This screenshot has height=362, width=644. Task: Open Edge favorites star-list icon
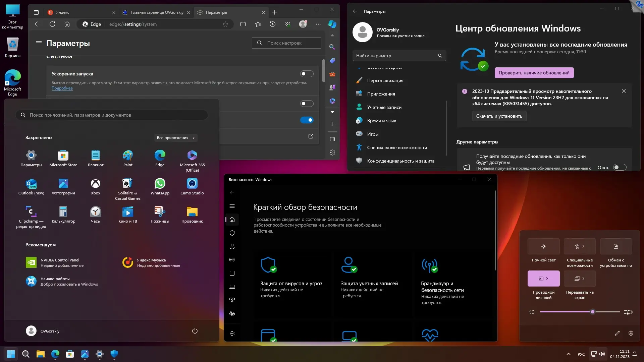pyautogui.click(x=258, y=24)
